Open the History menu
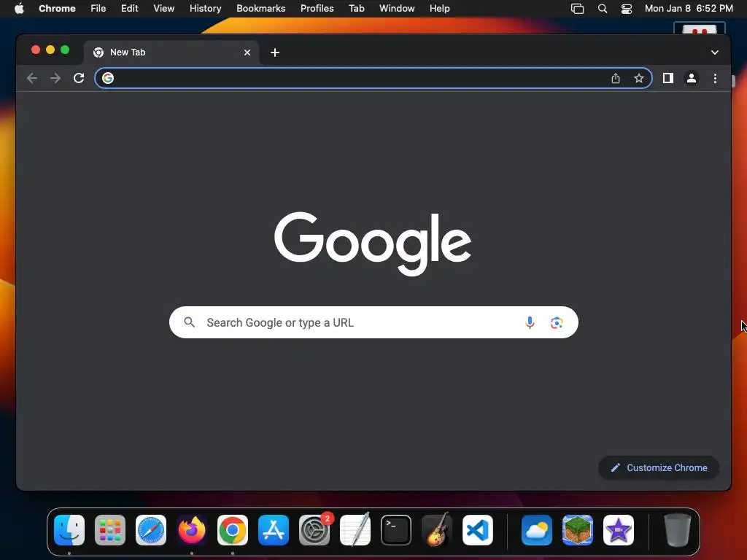The height and width of the screenshot is (560, 747). pyautogui.click(x=205, y=8)
